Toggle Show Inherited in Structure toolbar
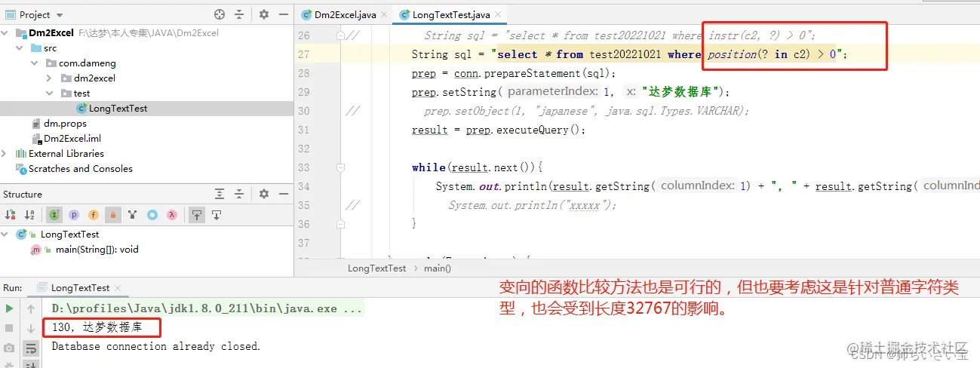 pos(54,215)
